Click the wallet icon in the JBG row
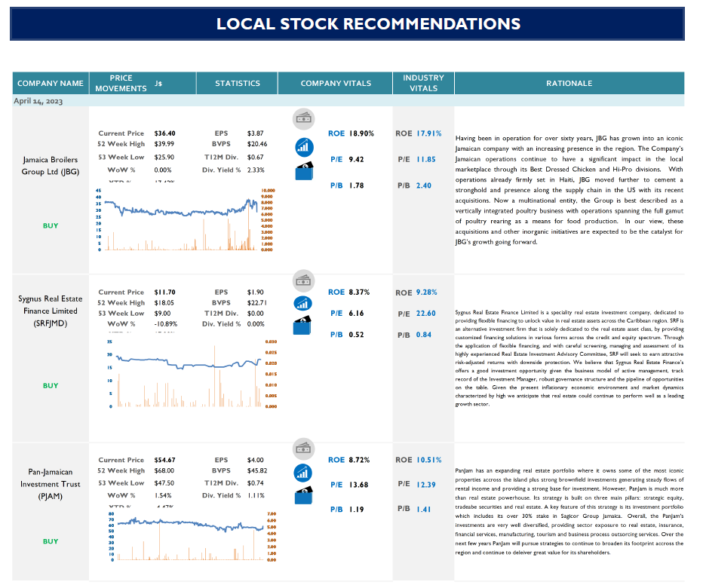The image size is (703, 588). pyautogui.click(x=304, y=172)
